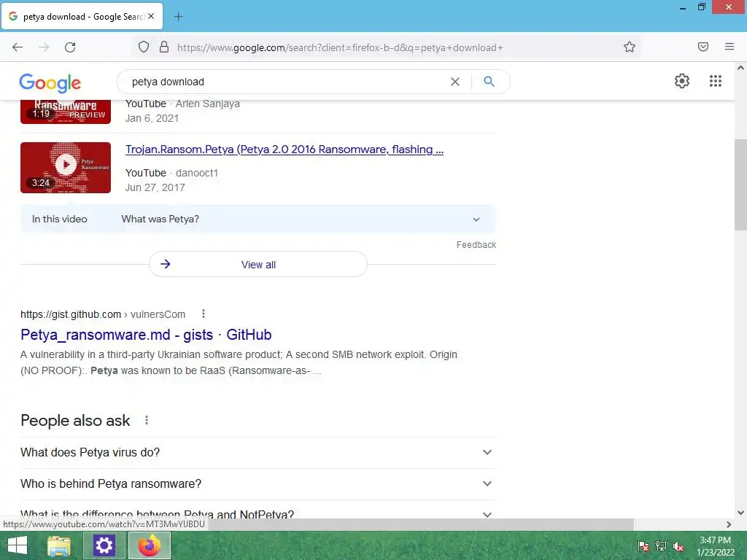This screenshot has width=747, height=560.
Task: Click the gist.github.com URL breadcrumb
Action: pyautogui.click(x=103, y=314)
